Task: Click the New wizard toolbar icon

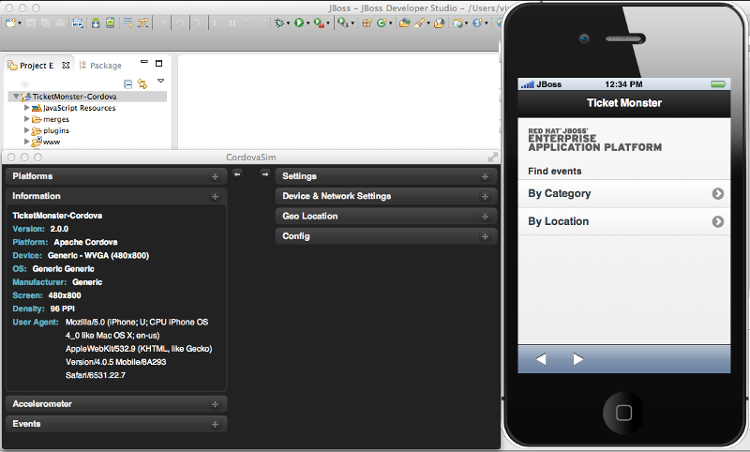Action: (x=11, y=22)
